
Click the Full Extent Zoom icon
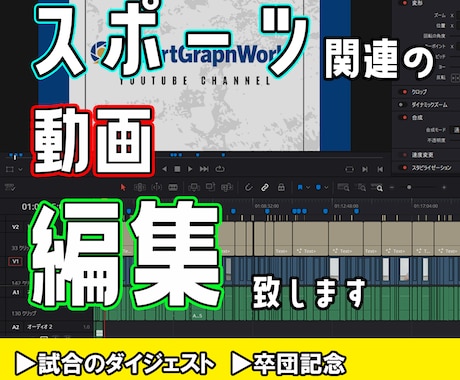pyautogui.click(x=343, y=187)
